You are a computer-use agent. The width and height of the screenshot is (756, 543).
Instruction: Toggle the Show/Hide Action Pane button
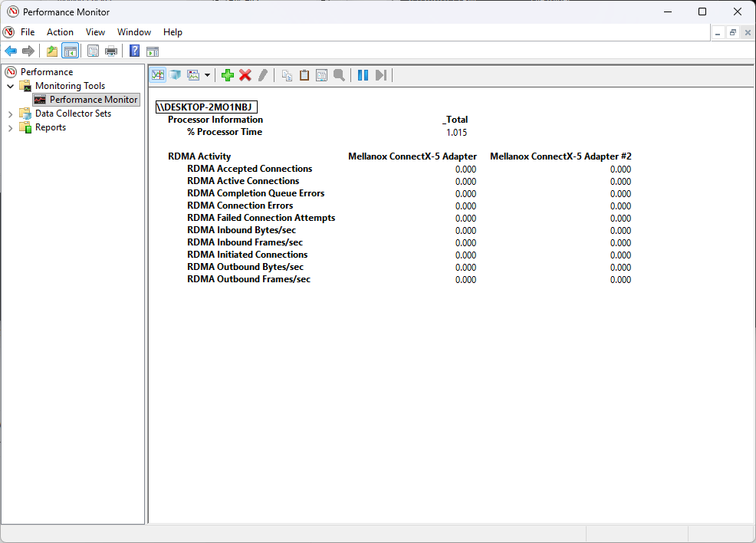point(153,51)
